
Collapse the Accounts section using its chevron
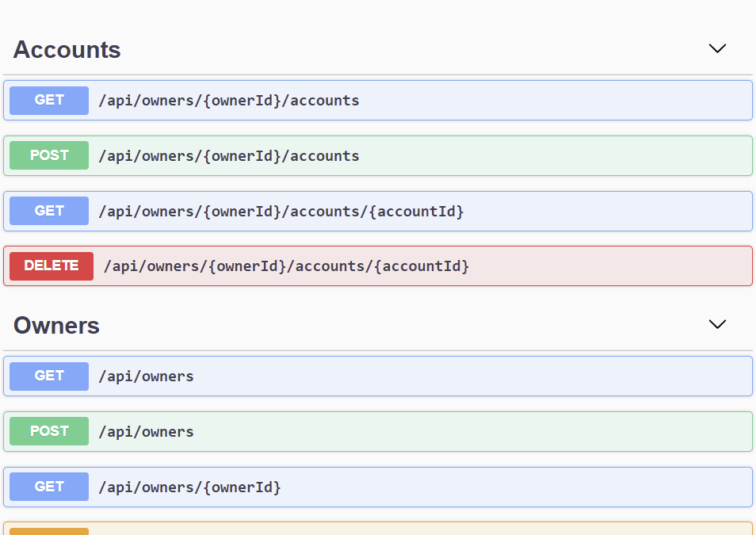pos(717,48)
